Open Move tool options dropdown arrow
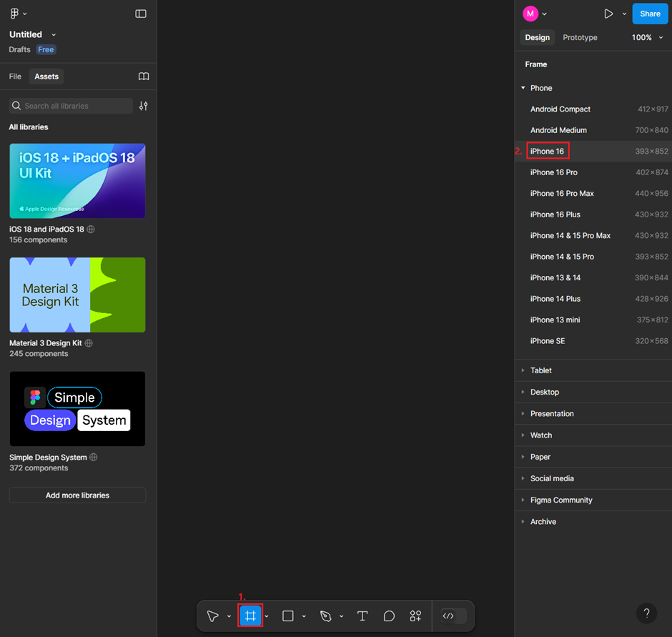 click(x=229, y=616)
